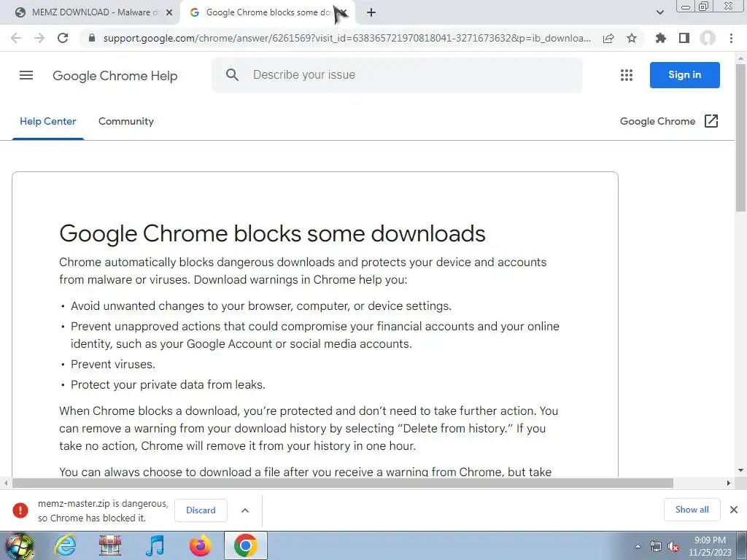747x560 pixels.
Task: Open the Google Chrome external link icon
Action: (711, 121)
